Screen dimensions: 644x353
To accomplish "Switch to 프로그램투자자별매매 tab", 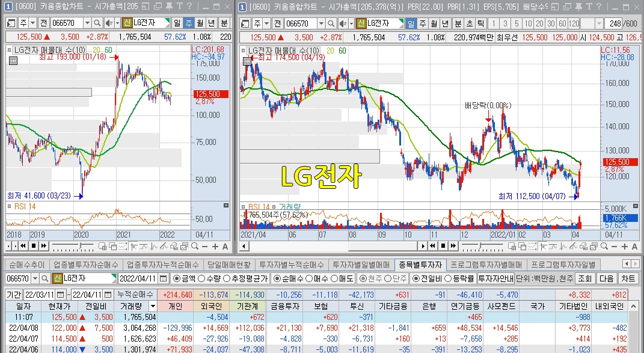I will (486, 265).
